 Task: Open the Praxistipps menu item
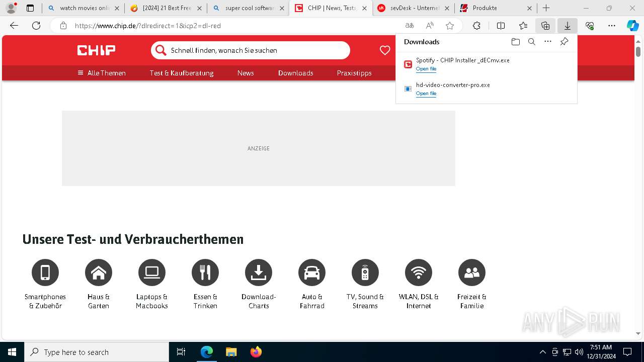pos(354,73)
